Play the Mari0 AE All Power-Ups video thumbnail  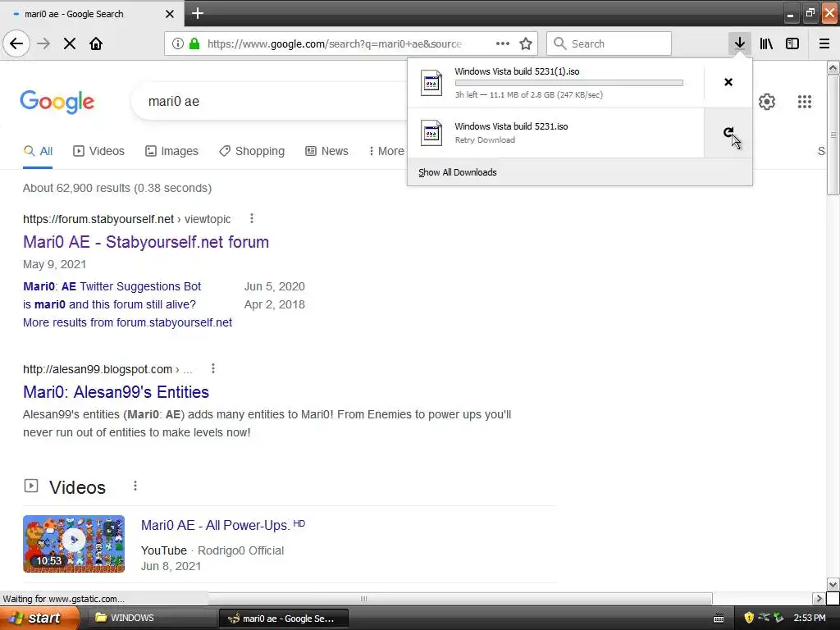tap(74, 544)
